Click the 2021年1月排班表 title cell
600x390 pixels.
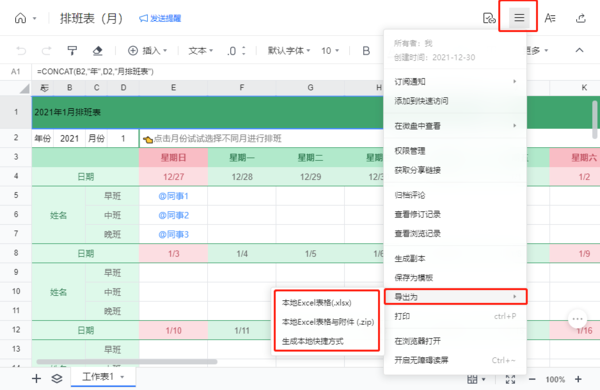tap(207, 112)
